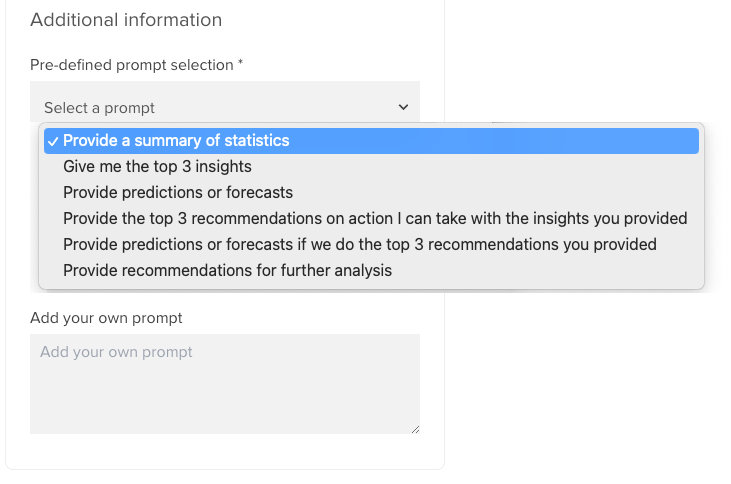Viewport: 731px width, 484px height.
Task: Click the placeholder text inside the prompt textarea
Action: tap(116, 353)
